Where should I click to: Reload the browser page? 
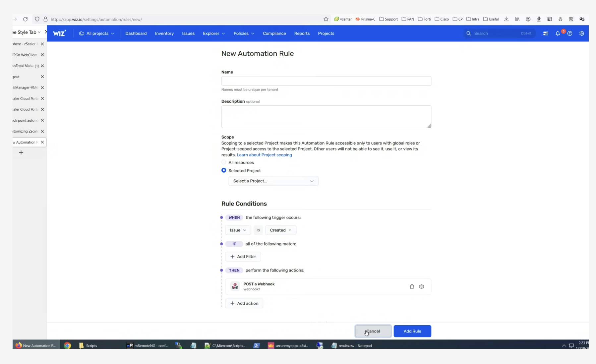(x=25, y=19)
